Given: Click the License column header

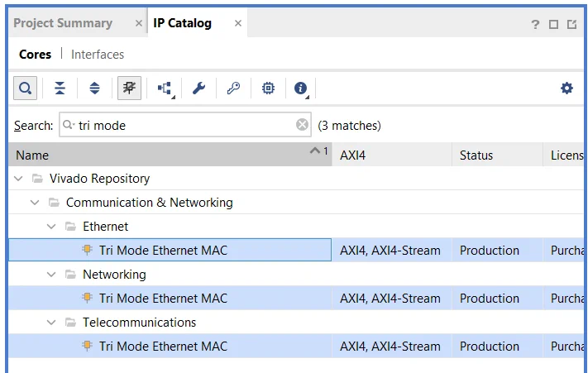Looking at the screenshot, I should 564,155.
